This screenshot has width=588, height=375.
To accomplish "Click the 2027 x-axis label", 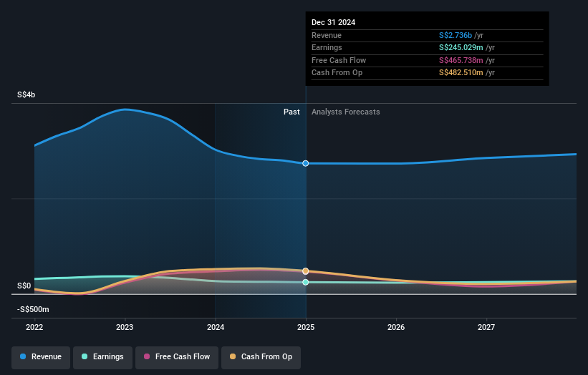I will tap(486, 328).
